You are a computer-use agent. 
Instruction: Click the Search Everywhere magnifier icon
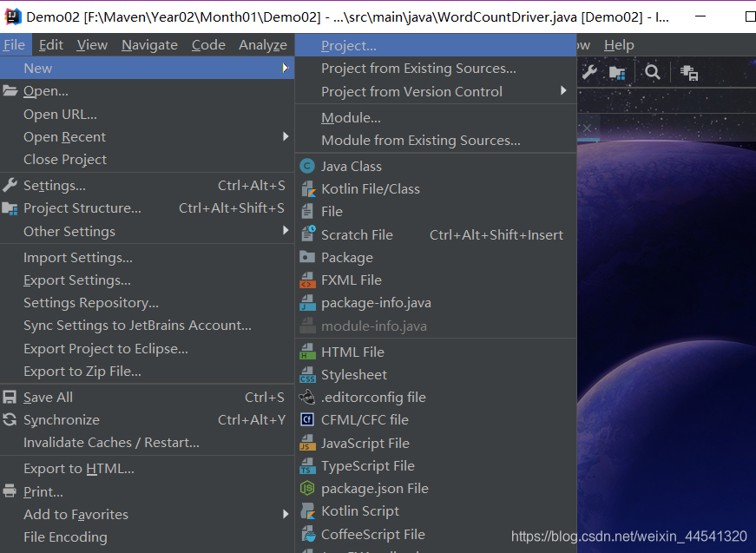(653, 72)
